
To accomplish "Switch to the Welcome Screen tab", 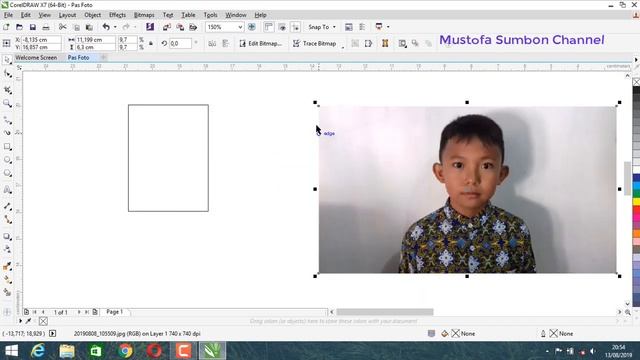I will pos(36,58).
